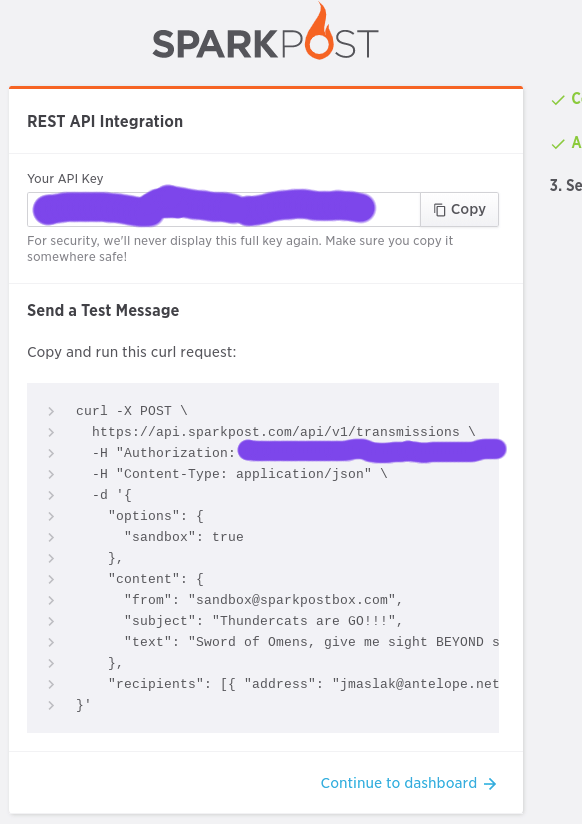Click the clipboard icon inside the Copy button

[438, 209]
